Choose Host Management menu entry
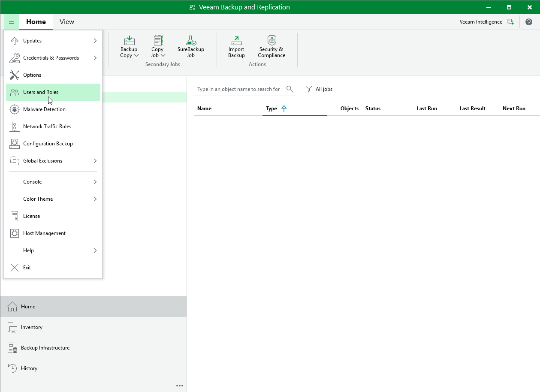 coord(53,233)
